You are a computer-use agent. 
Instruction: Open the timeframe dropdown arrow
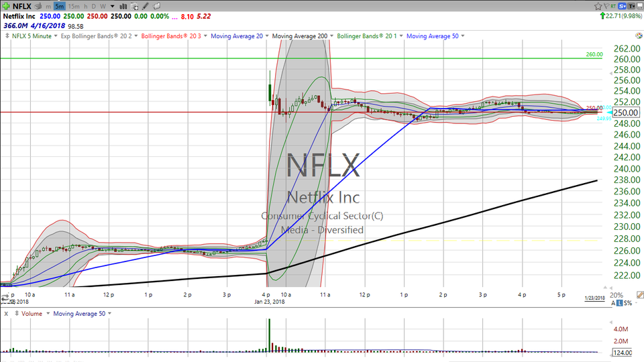(x=112, y=6)
